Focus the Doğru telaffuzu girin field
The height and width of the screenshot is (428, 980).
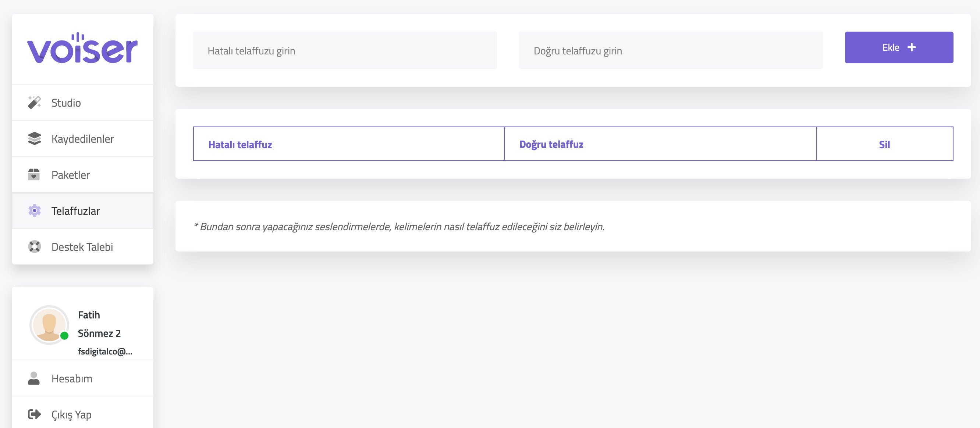coord(671,50)
